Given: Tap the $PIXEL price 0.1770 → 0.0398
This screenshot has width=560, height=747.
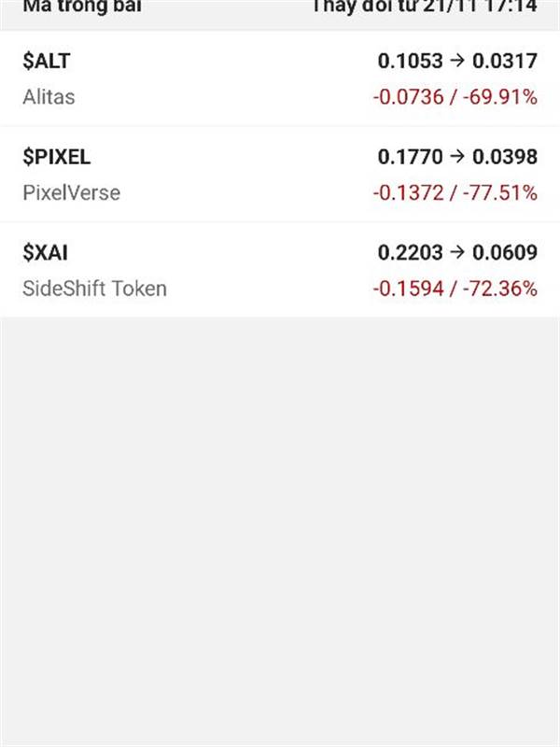Looking at the screenshot, I should tap(457, 157).
